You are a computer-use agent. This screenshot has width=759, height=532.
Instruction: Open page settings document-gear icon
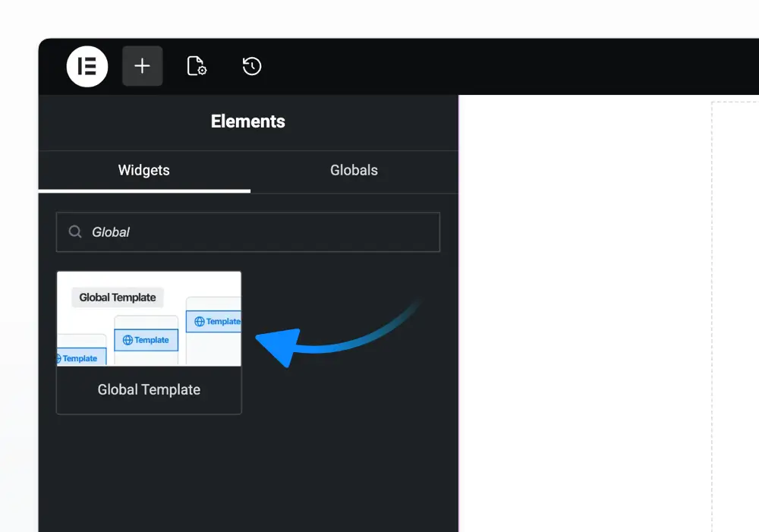click(197, 66)
